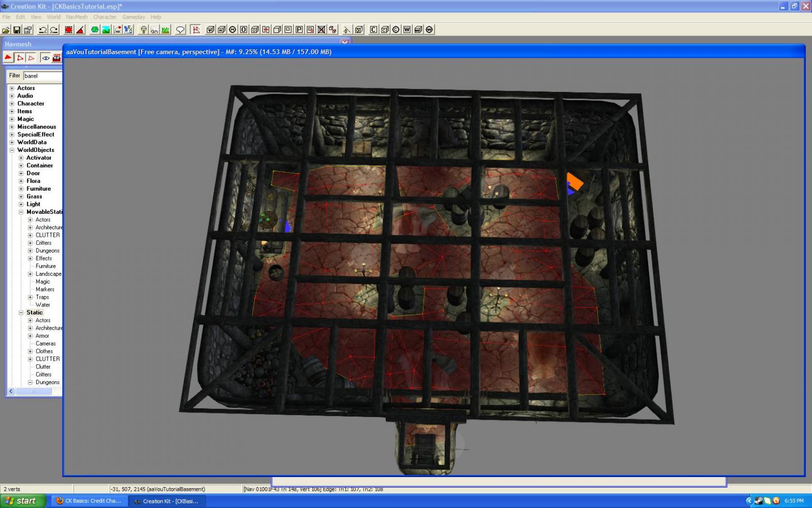The image size is (812, 508).
Task: Click the aaVouTutorialBasement render window title bar
Action: tap(434, 52)
